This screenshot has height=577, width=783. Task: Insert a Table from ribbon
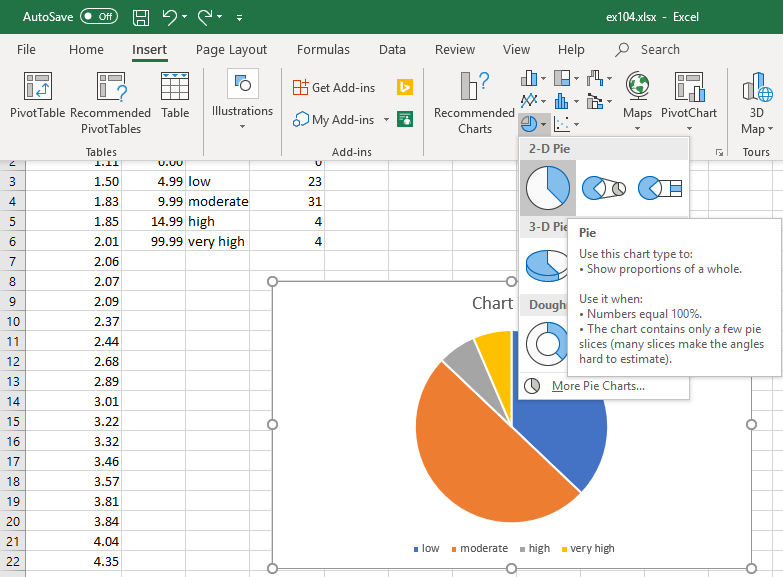[x=175, y=95]
